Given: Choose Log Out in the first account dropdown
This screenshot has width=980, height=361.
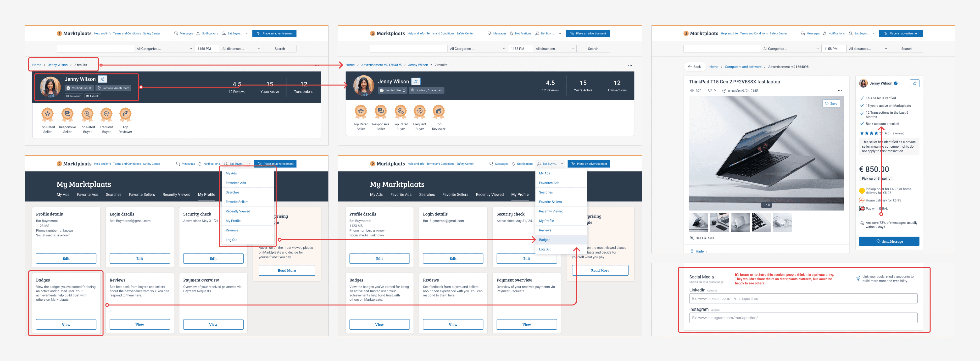Looking at the screenshot, I should click(231, 240).
